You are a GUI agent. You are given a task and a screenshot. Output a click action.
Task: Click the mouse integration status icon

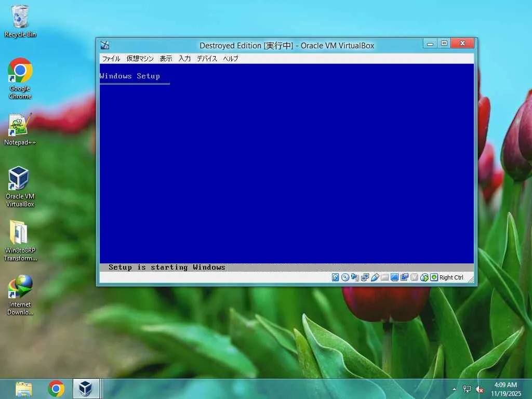pos(424,277)
